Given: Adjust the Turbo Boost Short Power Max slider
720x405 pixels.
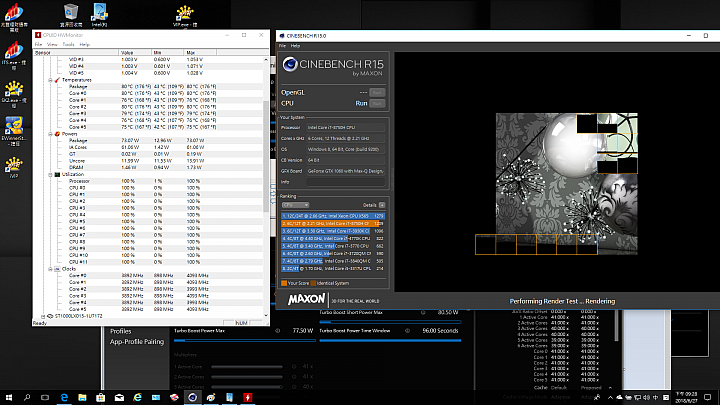Looking at the screenshot, I should (x=390, y=322).
